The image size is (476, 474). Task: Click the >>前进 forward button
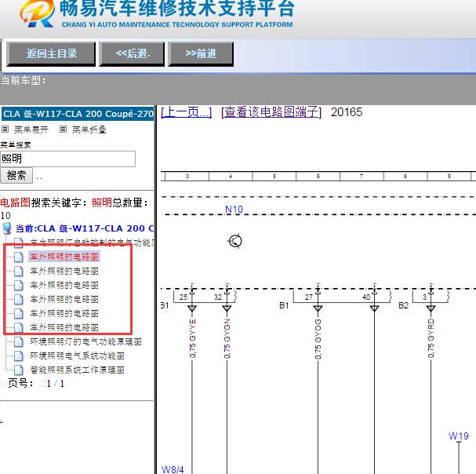pos(201,54)
